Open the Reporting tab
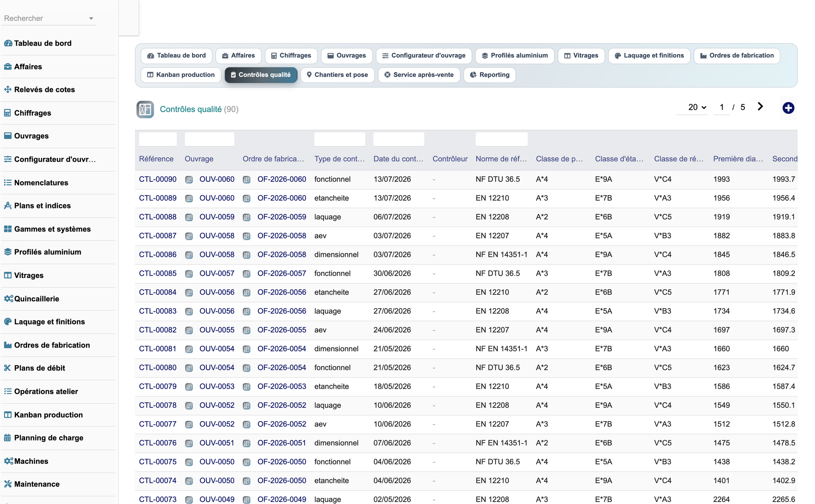 [490, 75]
